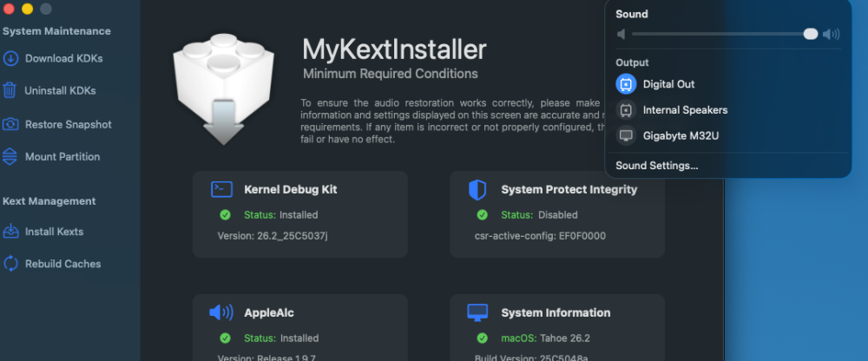This screenshot has width=868, height=361.
Task: Click Status: Installed under AppleAlc
Action: click(x=281, y=338)
